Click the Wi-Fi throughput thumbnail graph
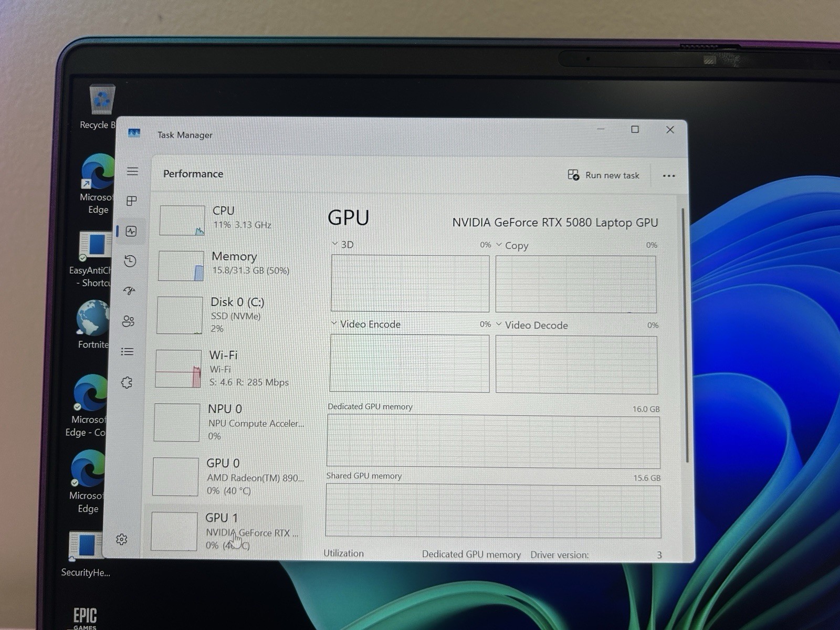Image resolution: width=840 pixels, height=630 pixels. (178, 369)
